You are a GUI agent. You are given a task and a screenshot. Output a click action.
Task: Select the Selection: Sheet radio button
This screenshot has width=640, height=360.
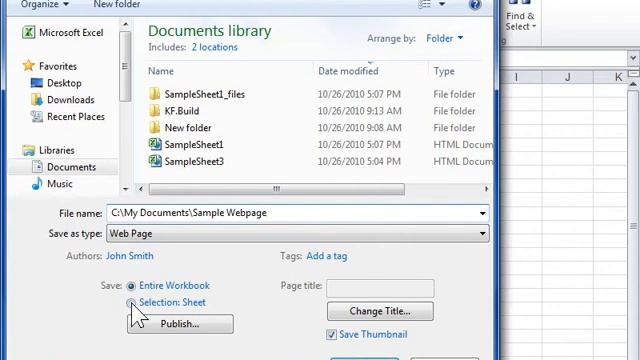[131, 303]
